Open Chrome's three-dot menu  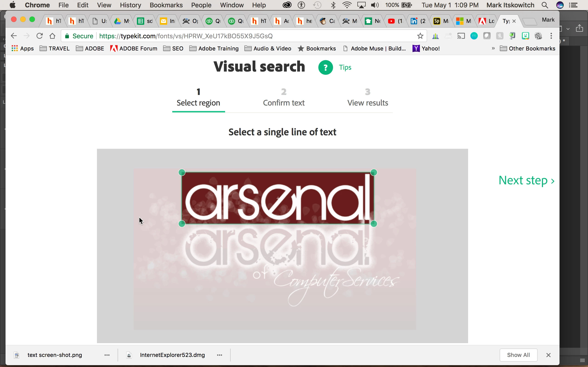(x=551, y=36)
